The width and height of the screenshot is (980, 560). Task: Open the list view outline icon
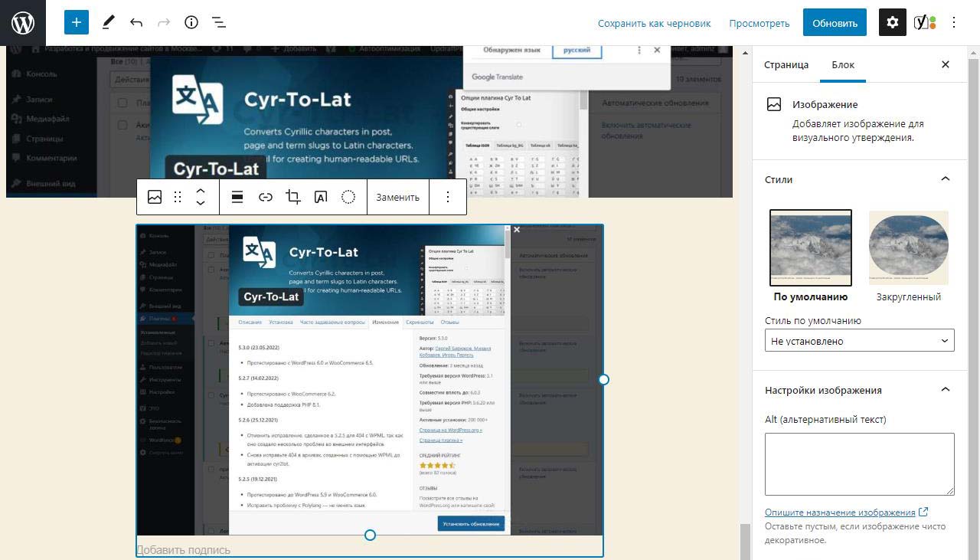(x=219, y=22)
